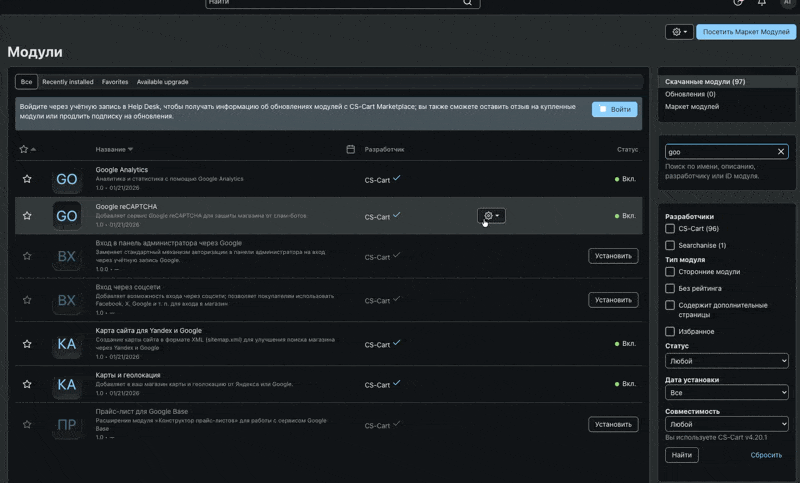Click the notification bell icon
800x483 pixels.
[762, 3]
